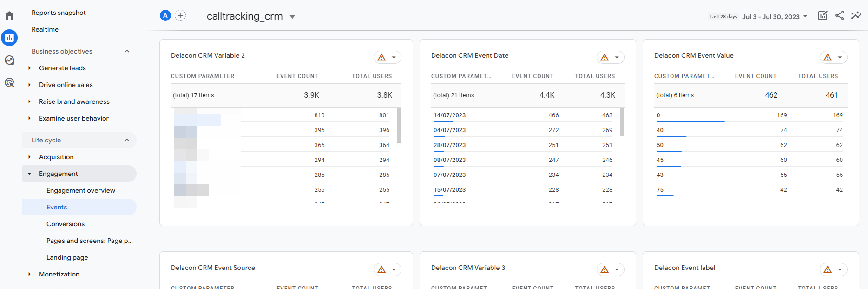Open the Realtime report
This screenshot has width=868, height=289.
[45, 29]
